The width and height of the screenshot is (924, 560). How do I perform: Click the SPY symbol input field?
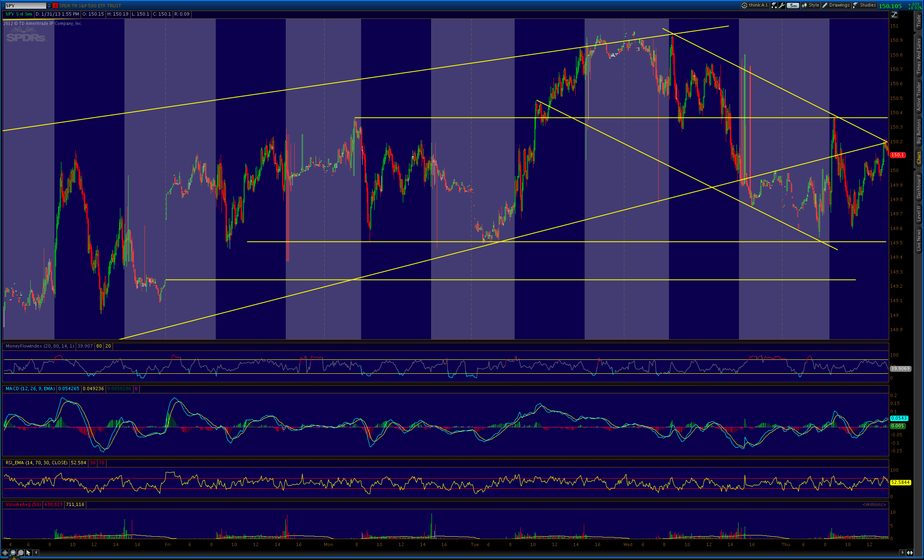tap(25, 6)
